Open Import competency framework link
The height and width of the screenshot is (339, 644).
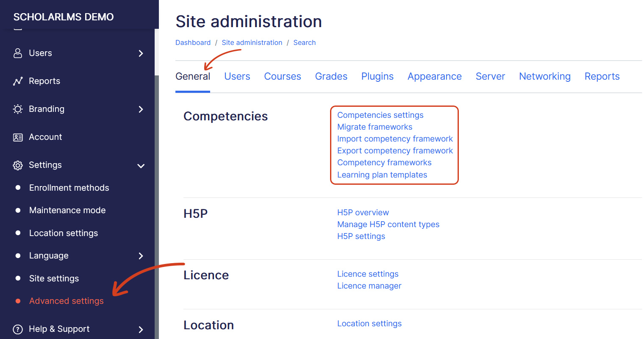click(x=395, y=139)
